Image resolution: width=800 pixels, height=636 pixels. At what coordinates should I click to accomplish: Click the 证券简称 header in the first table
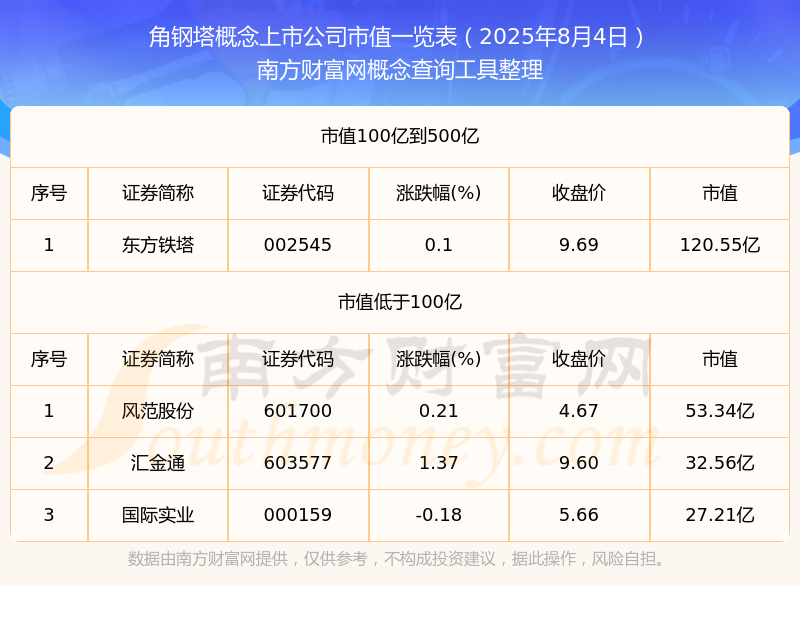point(158,193)
